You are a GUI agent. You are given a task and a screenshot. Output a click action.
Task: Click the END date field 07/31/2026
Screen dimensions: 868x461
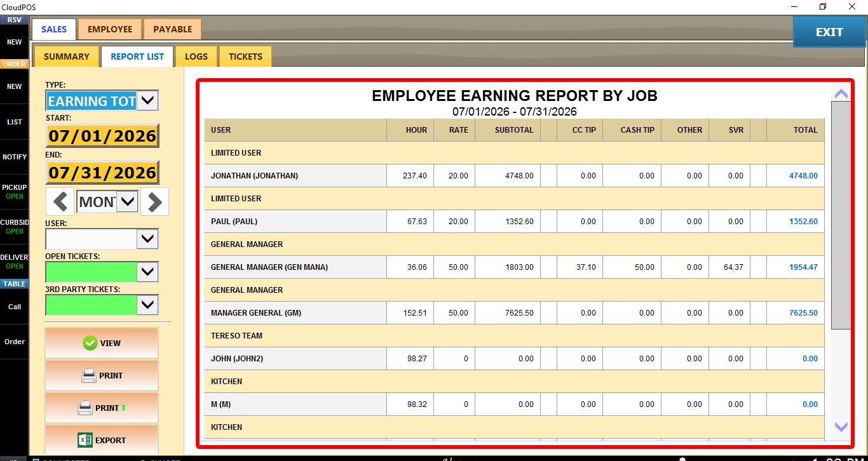pos(102,173)
